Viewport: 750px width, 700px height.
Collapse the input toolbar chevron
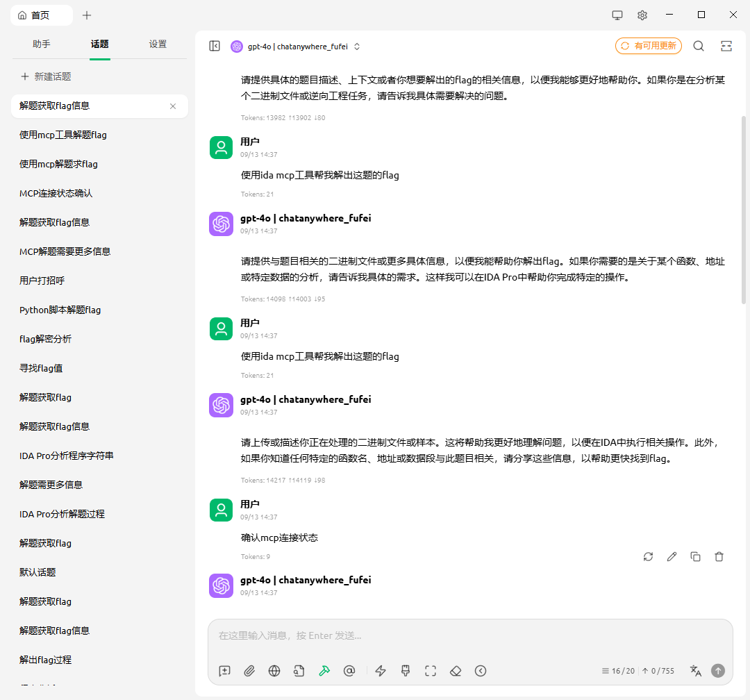(481, 671)
